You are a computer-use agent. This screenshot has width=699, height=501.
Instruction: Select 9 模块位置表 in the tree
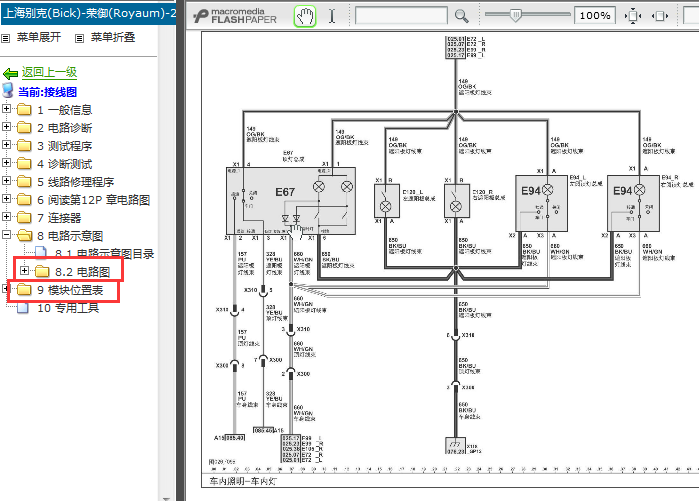[70, 290]
